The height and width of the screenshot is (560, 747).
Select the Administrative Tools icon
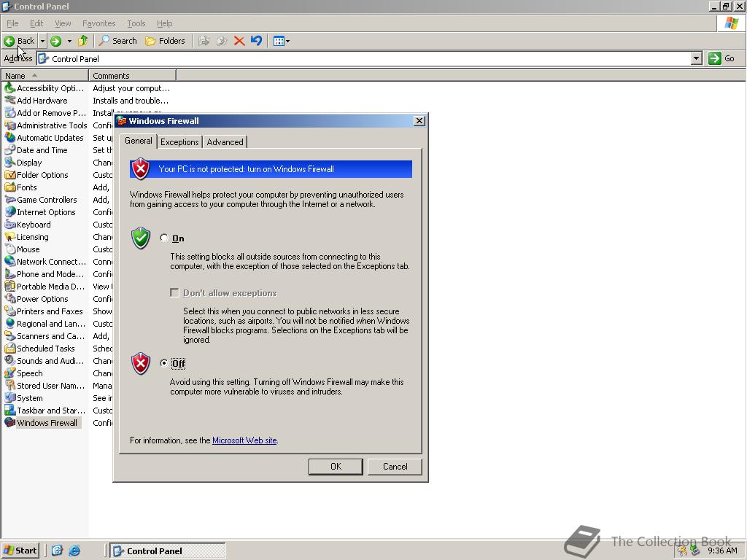click(x=9, y=125)
